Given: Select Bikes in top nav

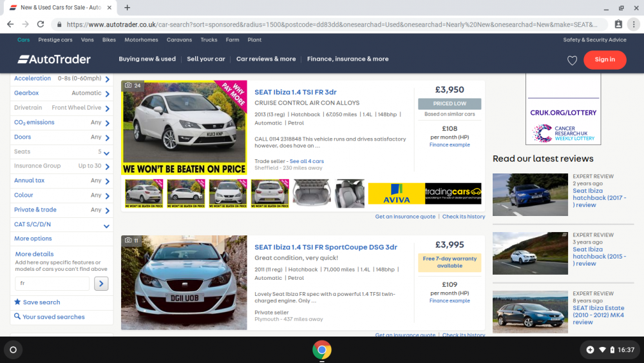Looking at the screenshot, I should 109,40.
